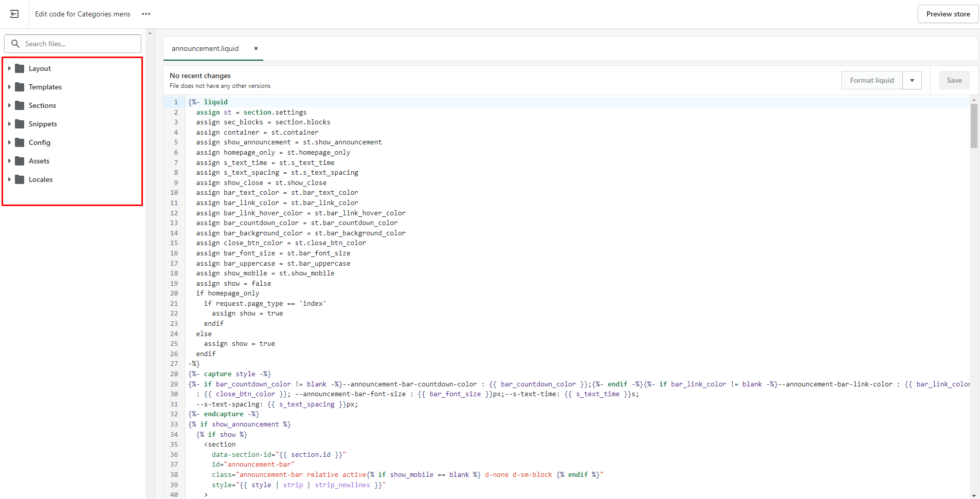Screen dimensions: 980x499
Task: Collapse the file browser sidebar
Action: (14, 14)
